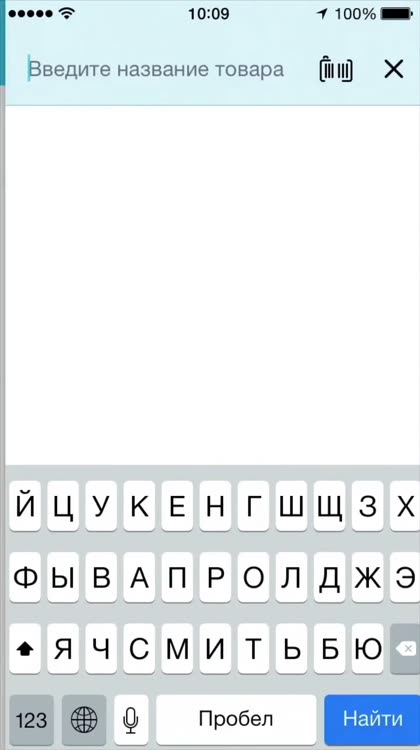Image resolution: width=420 pixels, height=750 pixels.
Task: Tap the battery indicator in status bar
Action: pyautogui.click(x=397, y=14)
